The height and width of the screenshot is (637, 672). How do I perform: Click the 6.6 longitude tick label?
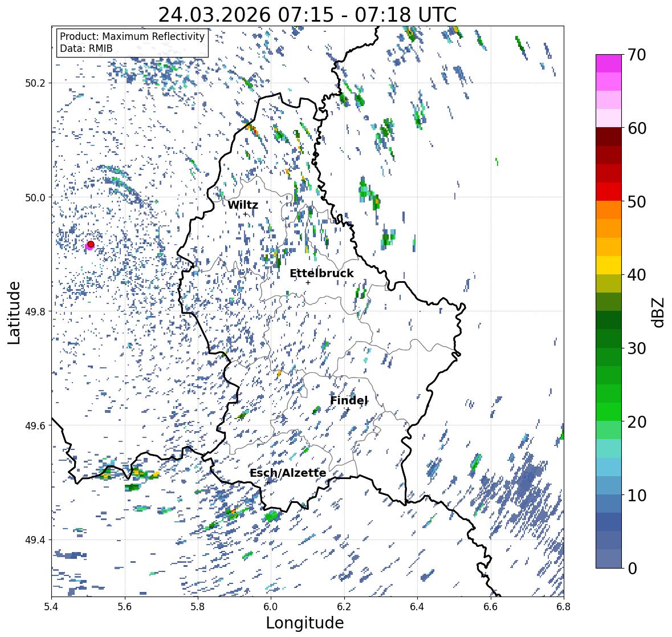490,607
